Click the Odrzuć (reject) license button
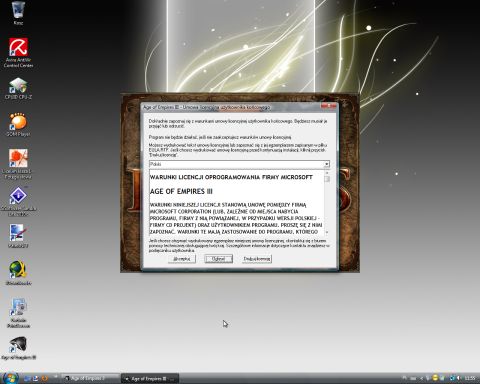This screenshot has height=384, width=480. (x=218, y=259)
